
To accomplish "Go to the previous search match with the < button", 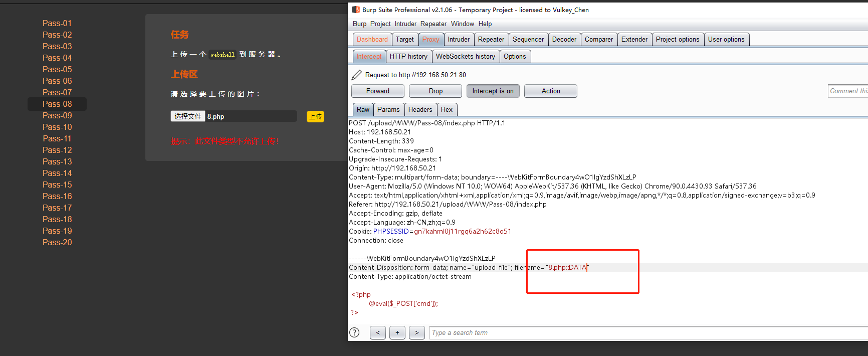I will pos(378,332).
